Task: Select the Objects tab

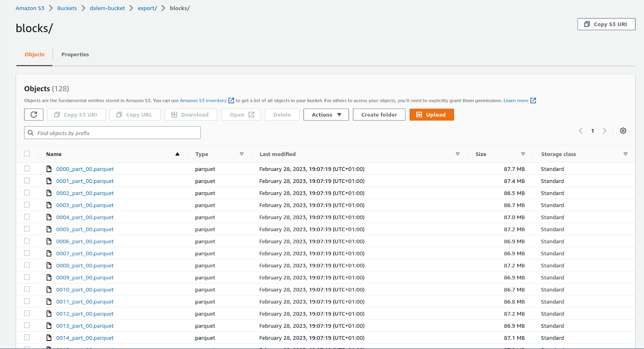Action: coord(35,55)
